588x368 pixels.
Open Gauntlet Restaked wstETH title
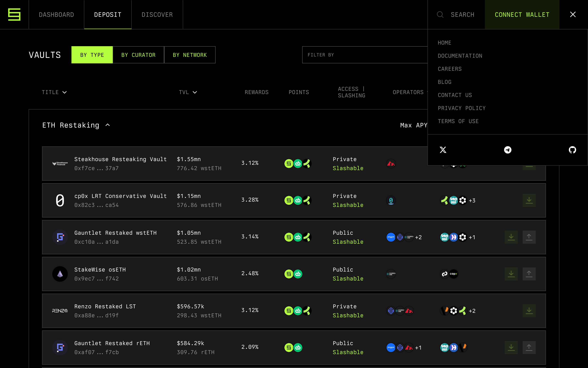(115, 233)
